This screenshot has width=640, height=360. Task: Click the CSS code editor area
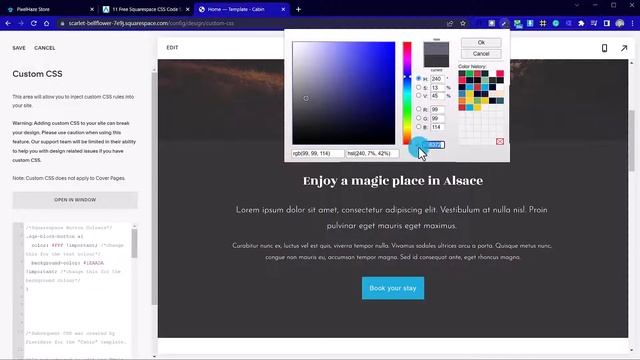coord(78,290)
